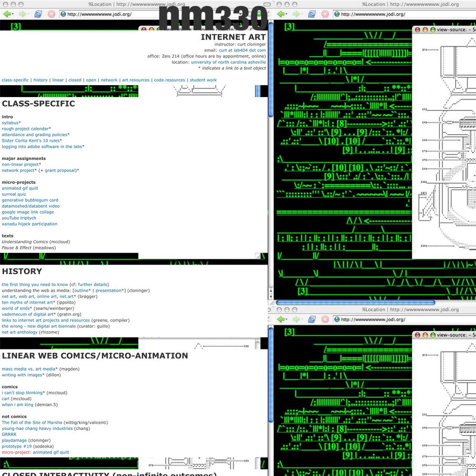Screen dimensions: 476x476
Task: Select the open nav item
Action: coord(91,80)
